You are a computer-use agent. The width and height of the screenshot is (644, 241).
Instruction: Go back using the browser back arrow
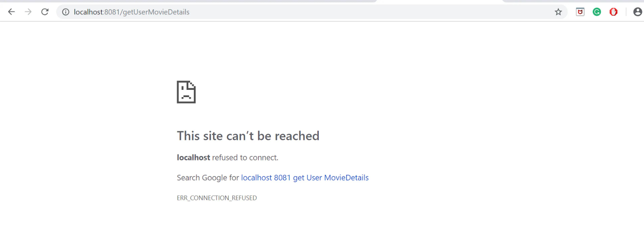(12, 12)
